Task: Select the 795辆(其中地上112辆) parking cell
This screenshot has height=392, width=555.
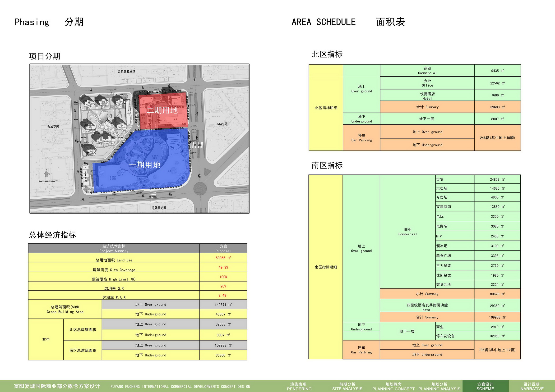Action: pos(497,350)
